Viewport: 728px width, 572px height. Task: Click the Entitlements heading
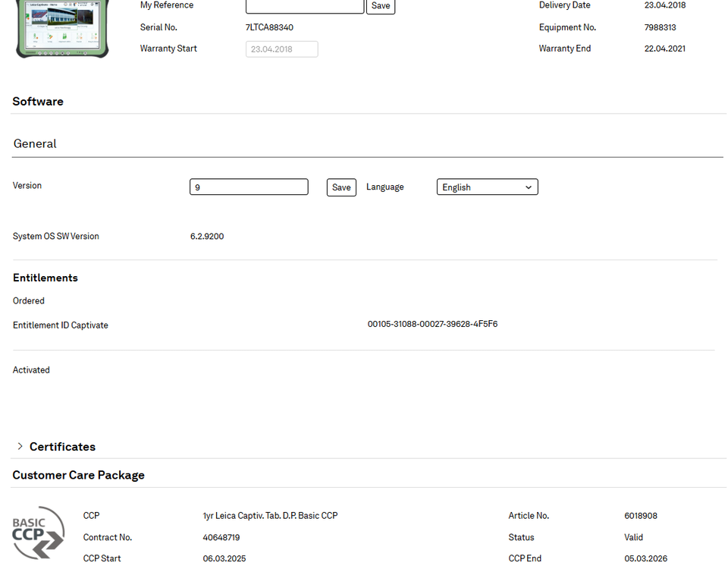pyautogui.click(x=45, y=278)
